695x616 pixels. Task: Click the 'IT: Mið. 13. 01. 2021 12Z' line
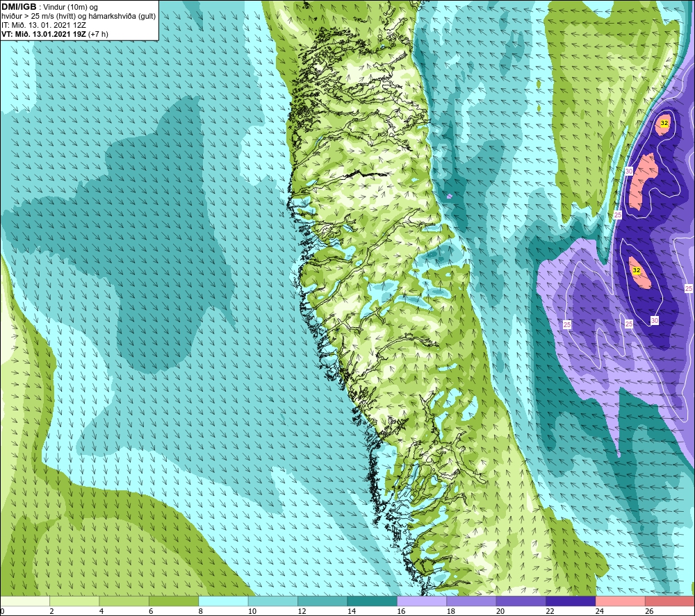(43, 25)
